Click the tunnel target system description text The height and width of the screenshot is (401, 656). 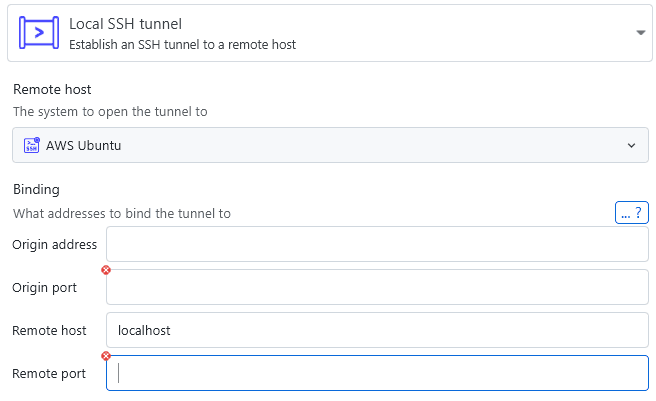[x=110, y=111]
